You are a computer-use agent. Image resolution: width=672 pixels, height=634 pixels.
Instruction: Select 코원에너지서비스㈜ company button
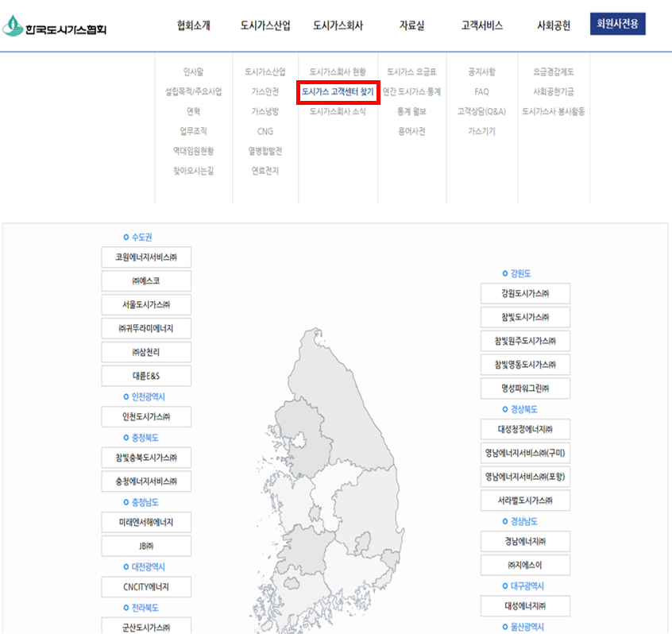coord(146,257)
